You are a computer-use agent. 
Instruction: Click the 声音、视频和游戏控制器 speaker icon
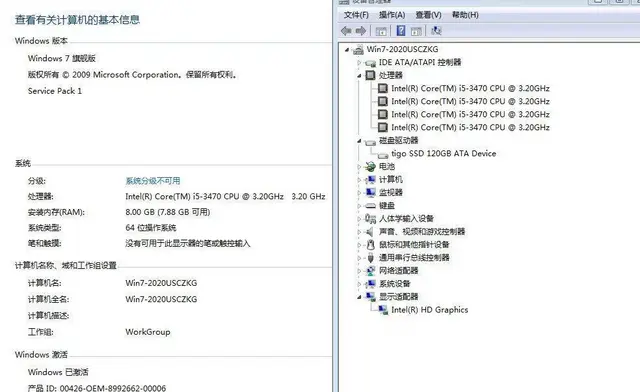370,232
